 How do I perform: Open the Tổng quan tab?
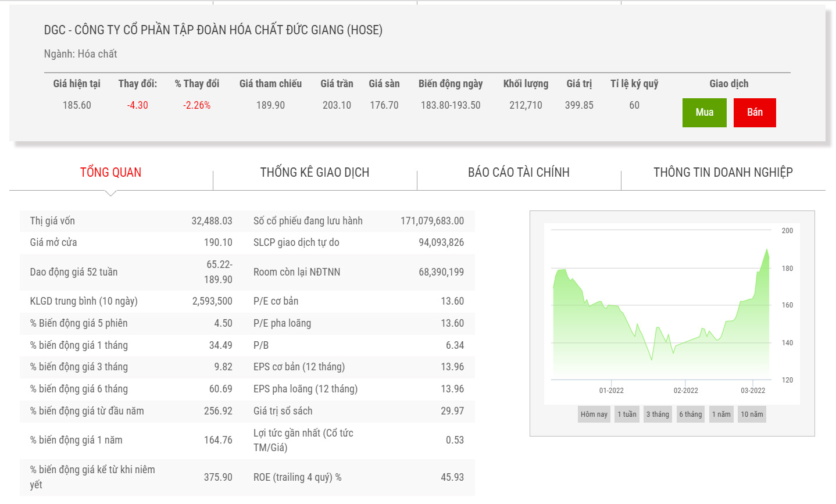pos(110,173)
